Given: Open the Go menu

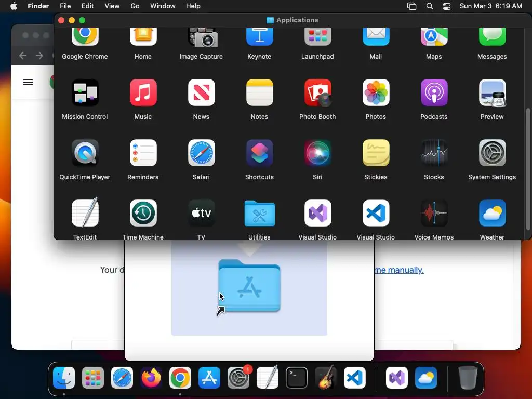Looking at the screenshot, I should pos(135,6).
